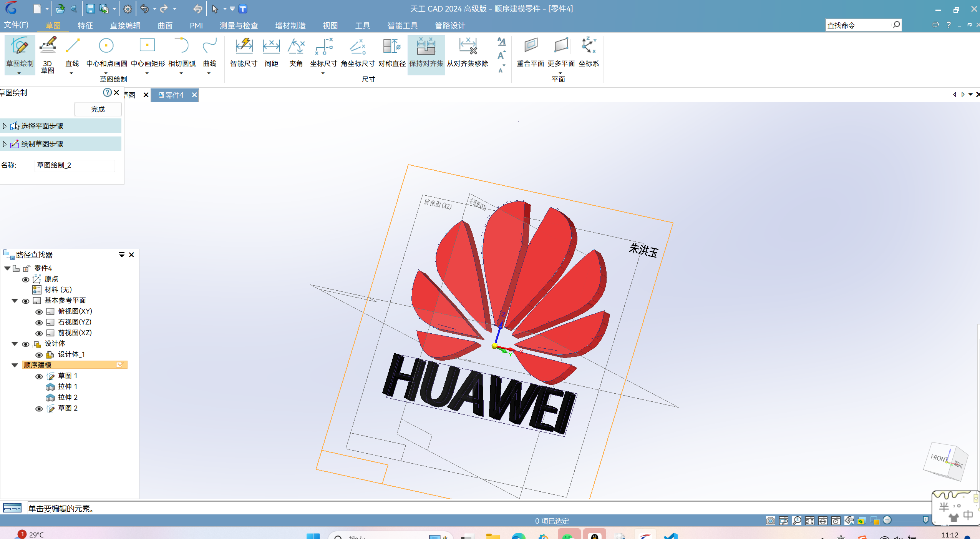Screen dimensions: 980x539
Task: Click the 更多平面 more planes tool
Action: point(561,53)
